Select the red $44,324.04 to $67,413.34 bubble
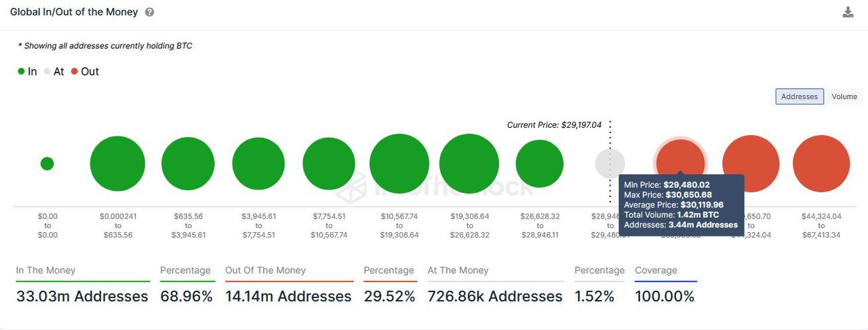Screen dimensions: 868x330 (821, 164)
